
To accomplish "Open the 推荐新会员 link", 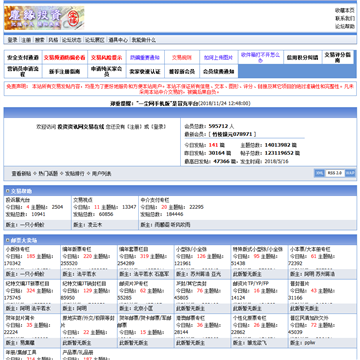I will 182,71.
